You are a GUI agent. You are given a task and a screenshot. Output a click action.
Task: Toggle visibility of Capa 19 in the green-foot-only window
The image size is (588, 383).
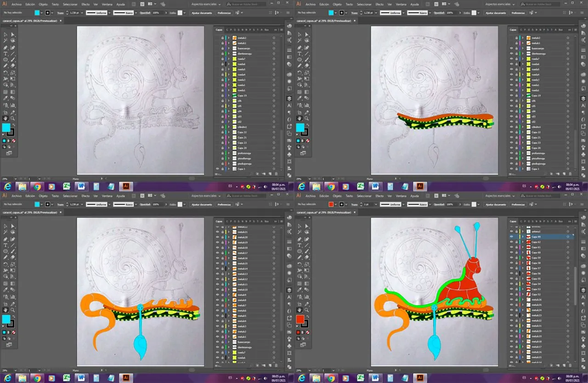pos(511,96)
